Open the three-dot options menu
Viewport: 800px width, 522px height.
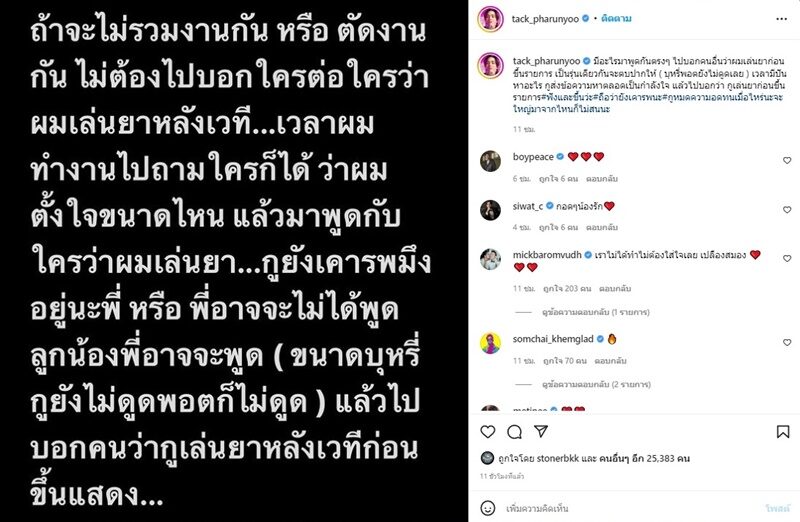782,19
